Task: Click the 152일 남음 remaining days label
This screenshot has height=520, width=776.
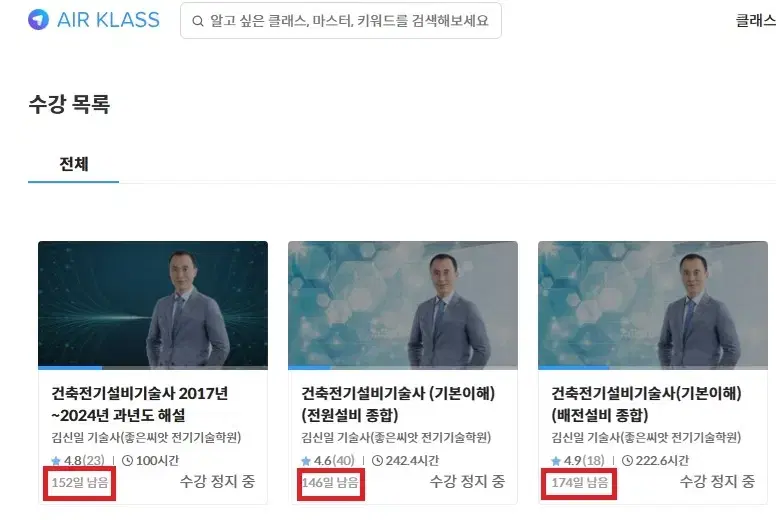Action: pyautogui.click(x=80, y=482)
